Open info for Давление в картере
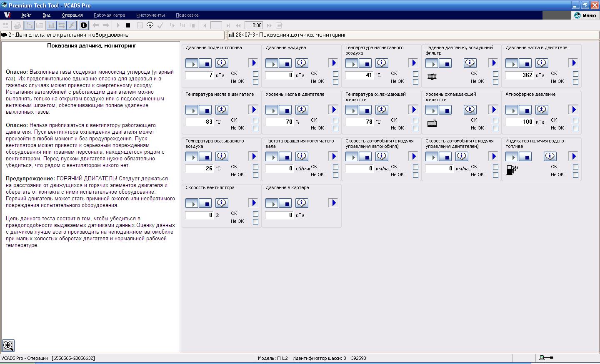The width and height of the screenshot is (600, 364). pyautogui.click(x=302, y=203)
